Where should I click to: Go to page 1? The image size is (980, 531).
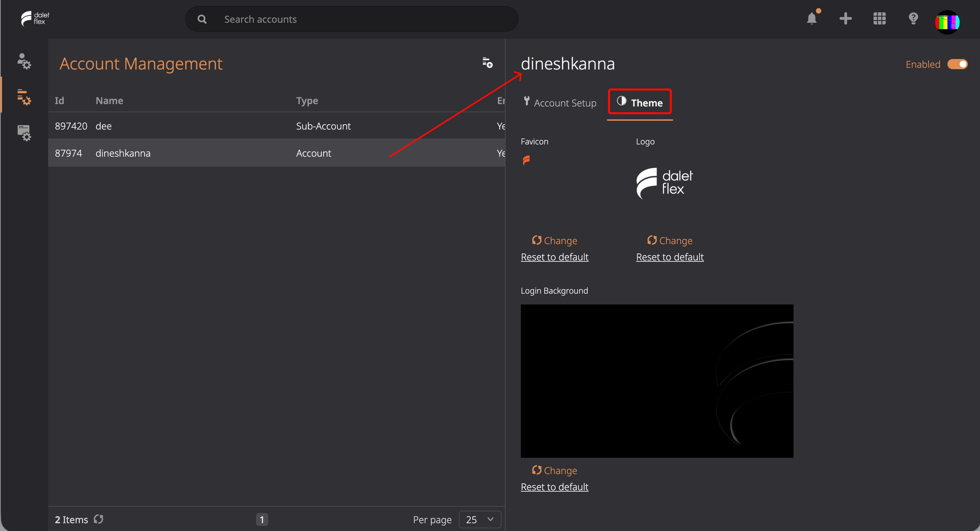point(262,519)
